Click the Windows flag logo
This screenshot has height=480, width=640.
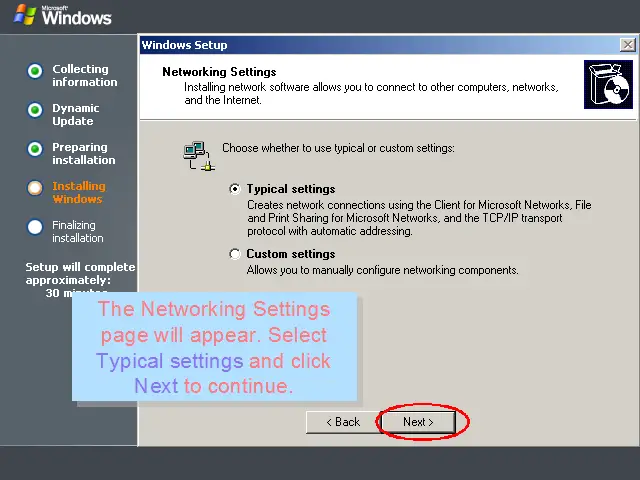click(24, 15)
